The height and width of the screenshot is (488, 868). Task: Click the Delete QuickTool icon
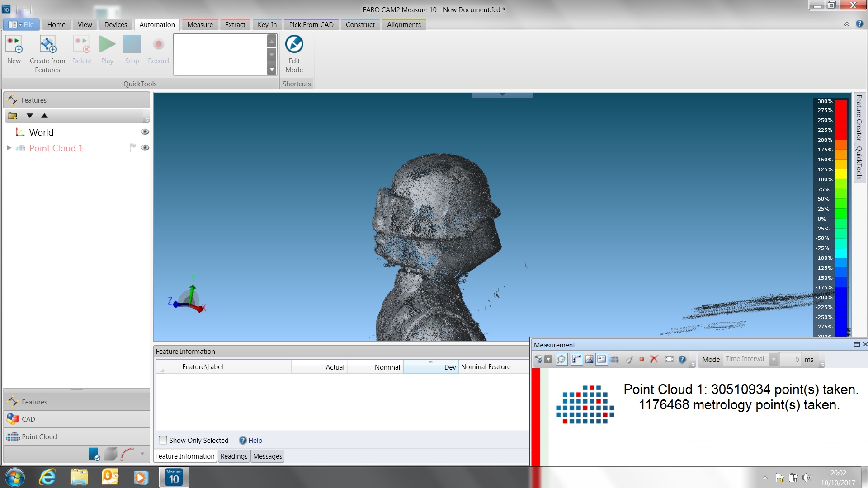(x=82, y=44)
